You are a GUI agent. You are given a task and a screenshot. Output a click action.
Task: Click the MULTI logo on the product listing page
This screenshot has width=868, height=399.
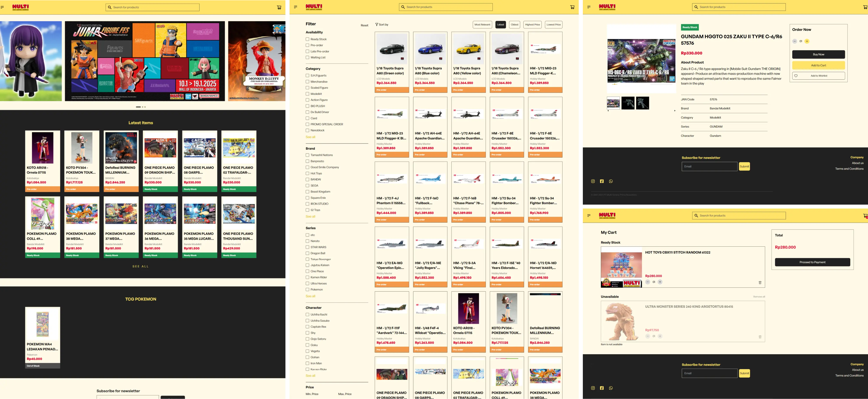click(x=314, y=7)
